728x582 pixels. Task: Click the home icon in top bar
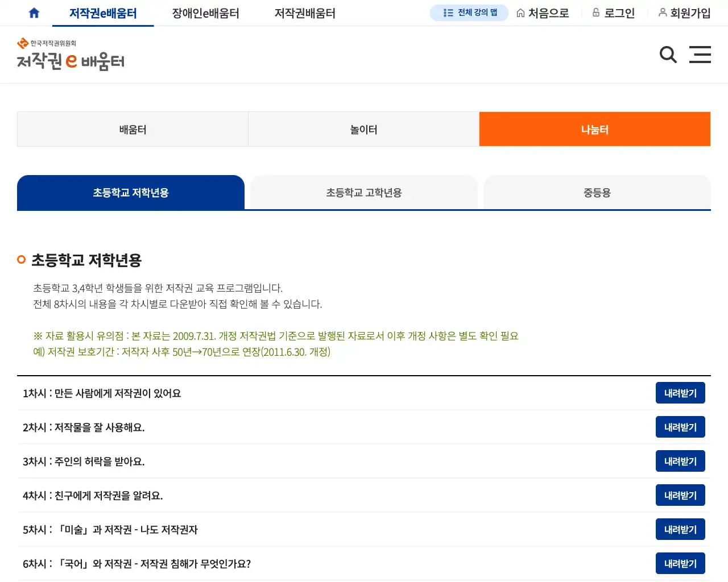pyautogui.click(x=34, y=13)
